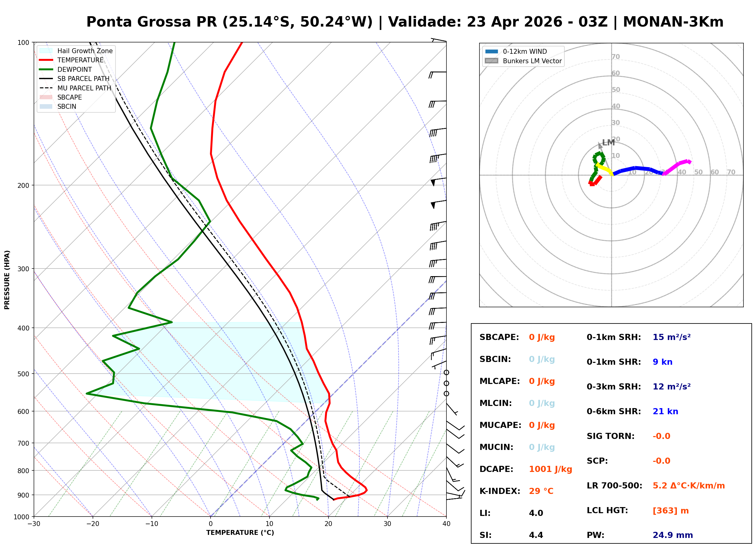
Task: Click the PW value 24.9 mm
Action: [x=673, y=535]
